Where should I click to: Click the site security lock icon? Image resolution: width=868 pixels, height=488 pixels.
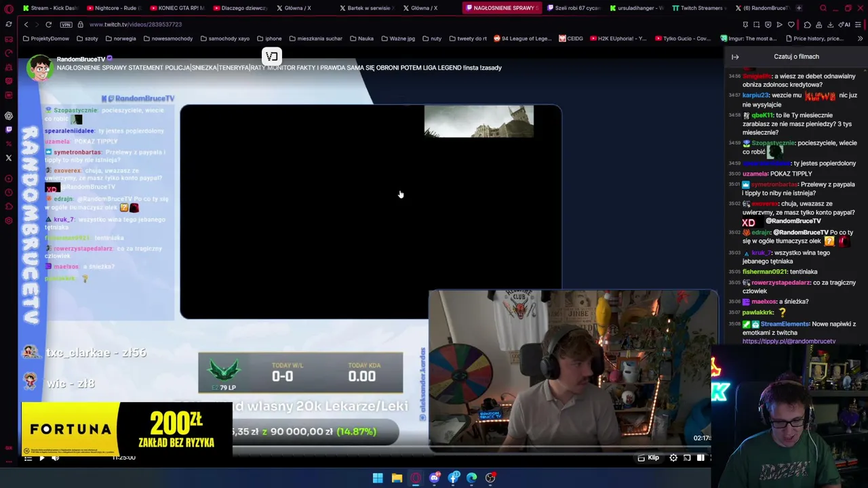click(x=81, y=24)
